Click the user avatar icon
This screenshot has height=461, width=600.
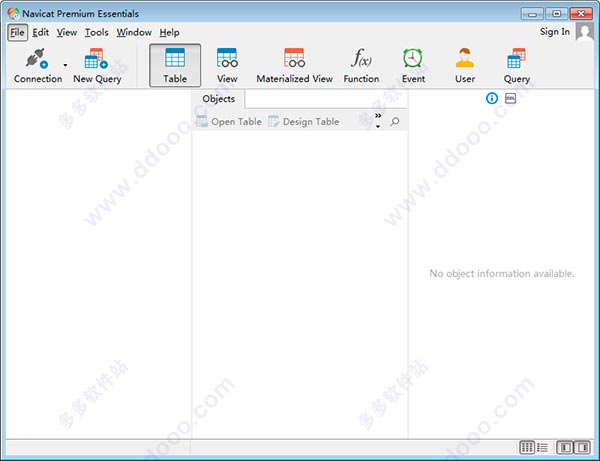click(x=584, y=32)
